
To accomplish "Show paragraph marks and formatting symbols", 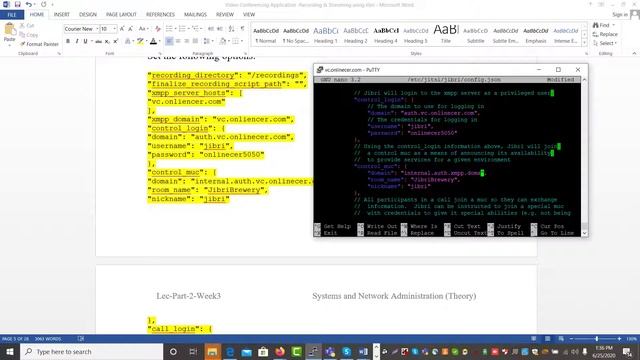I will point(242,29).
